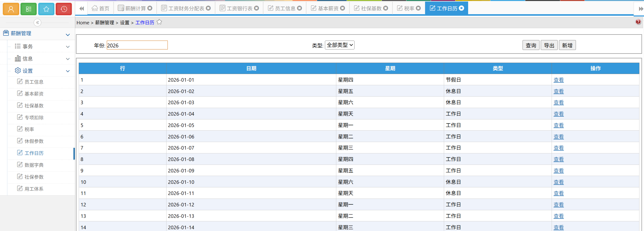Close the active 工作日历 tab
This screenshot has height=231, width=644.
[462, 8]
